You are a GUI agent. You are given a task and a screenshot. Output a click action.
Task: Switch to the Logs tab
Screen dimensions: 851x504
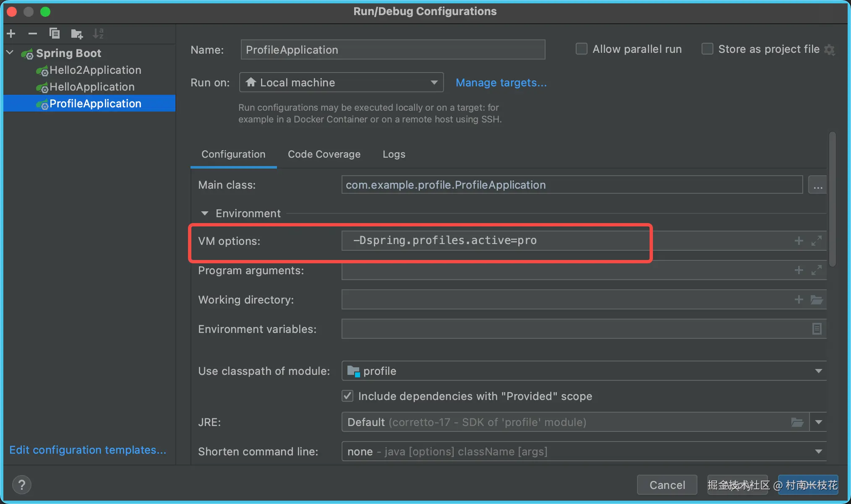[x=394, y=154]
